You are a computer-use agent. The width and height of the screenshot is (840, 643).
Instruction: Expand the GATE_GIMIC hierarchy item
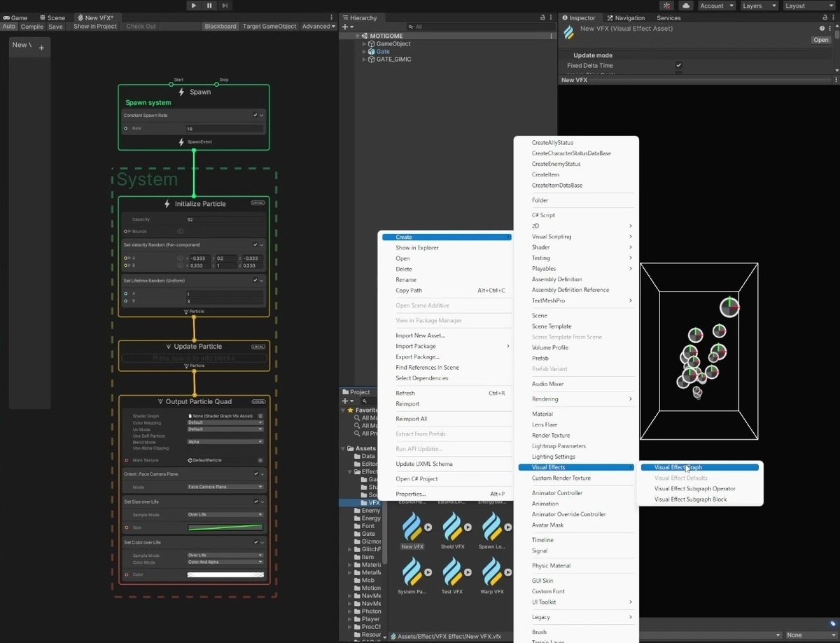[x=364, y=60]
